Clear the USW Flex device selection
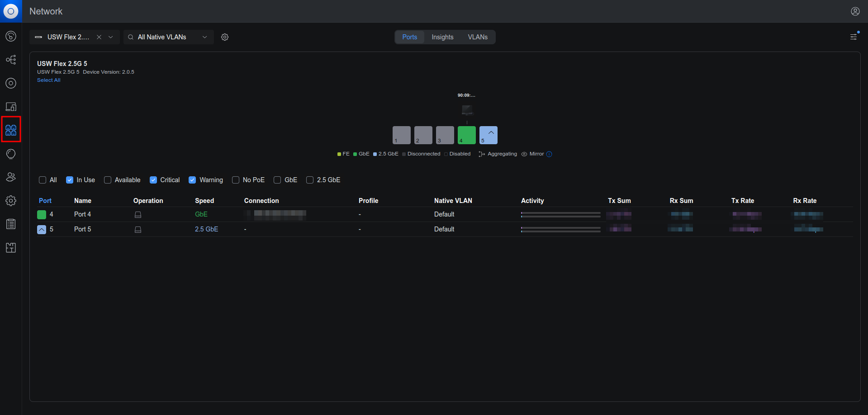The height and width of the screenshot is (415, 868). point(99,37)
